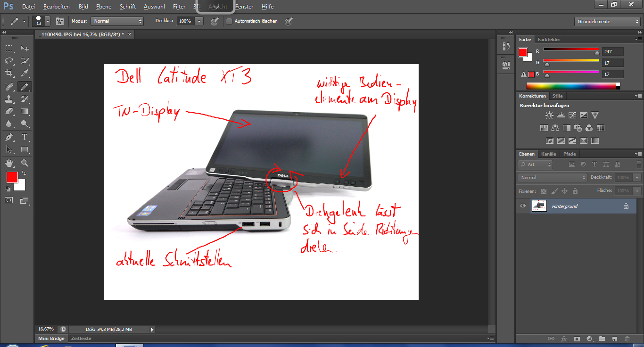
Task: Open the Deckkr. 100% dropdown arrow
Action: tap(199, 21)
